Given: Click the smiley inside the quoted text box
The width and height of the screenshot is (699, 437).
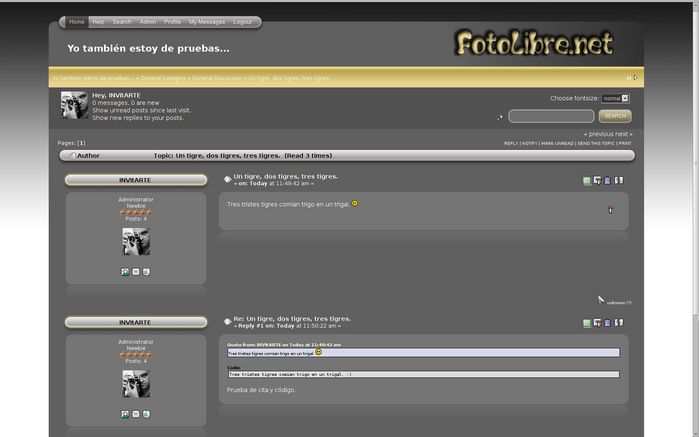Looking at the screenshot, I should (318, 352).
